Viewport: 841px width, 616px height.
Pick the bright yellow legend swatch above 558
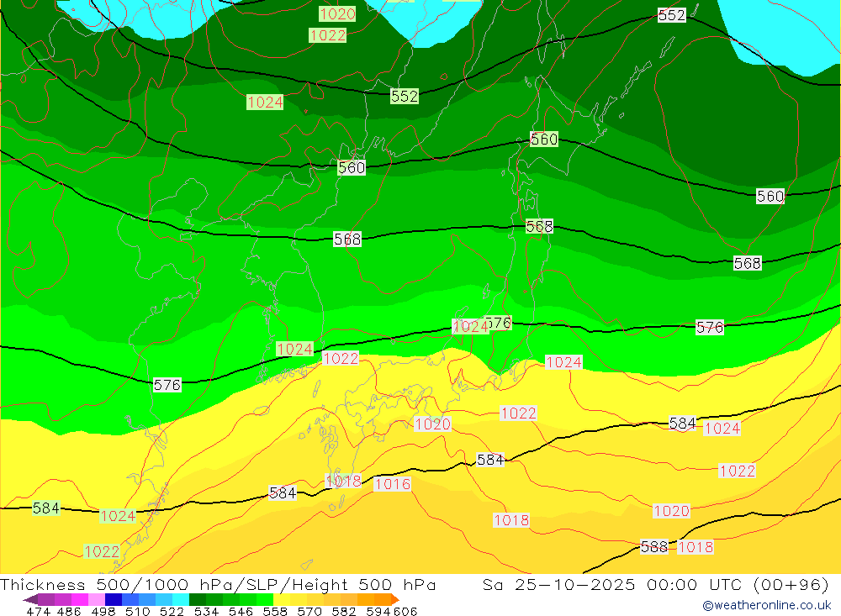[x=282, y=599]
